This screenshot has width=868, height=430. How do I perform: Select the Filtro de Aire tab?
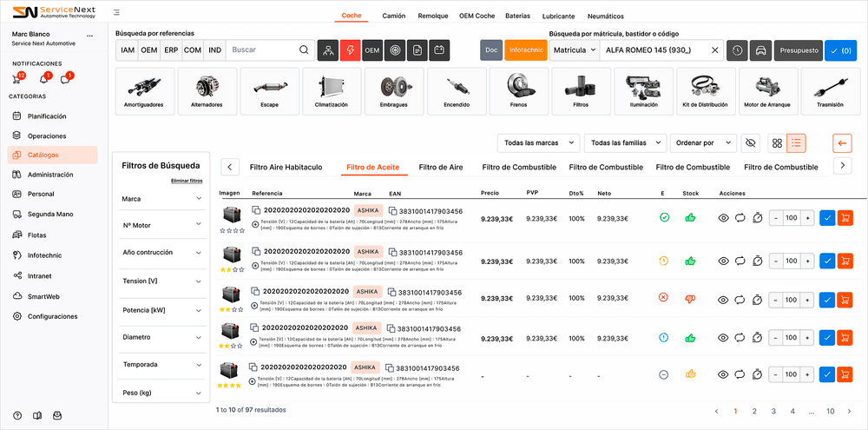point(440,167)
